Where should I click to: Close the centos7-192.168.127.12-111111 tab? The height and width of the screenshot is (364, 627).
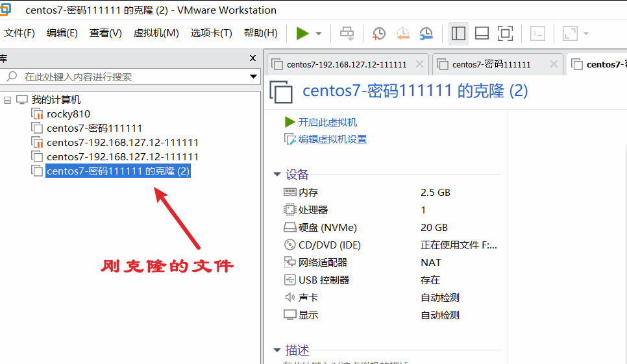tap(419, 64)
